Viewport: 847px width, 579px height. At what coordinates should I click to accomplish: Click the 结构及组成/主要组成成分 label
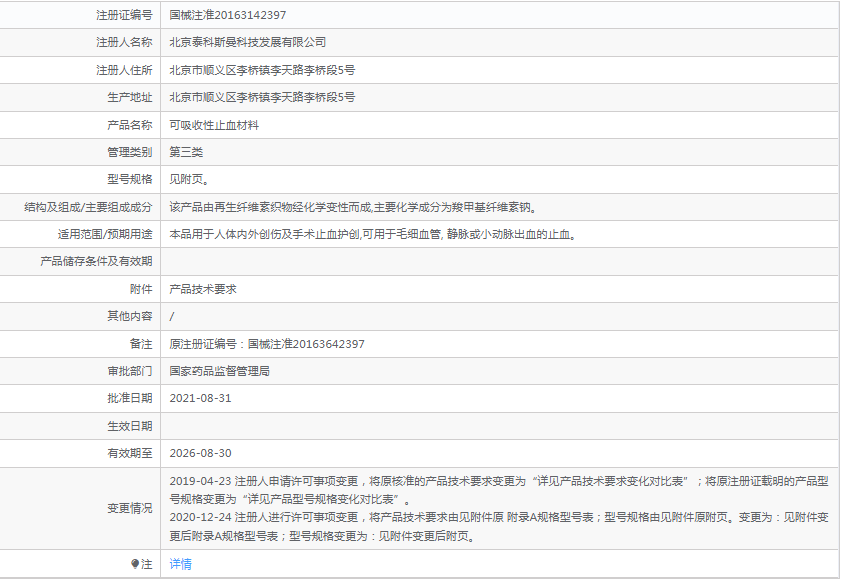(88, 207)
